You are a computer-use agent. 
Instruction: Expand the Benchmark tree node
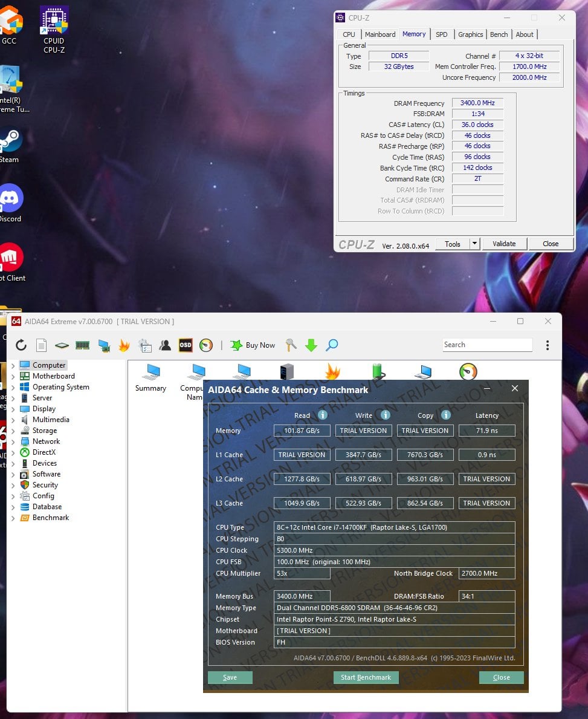13,518
